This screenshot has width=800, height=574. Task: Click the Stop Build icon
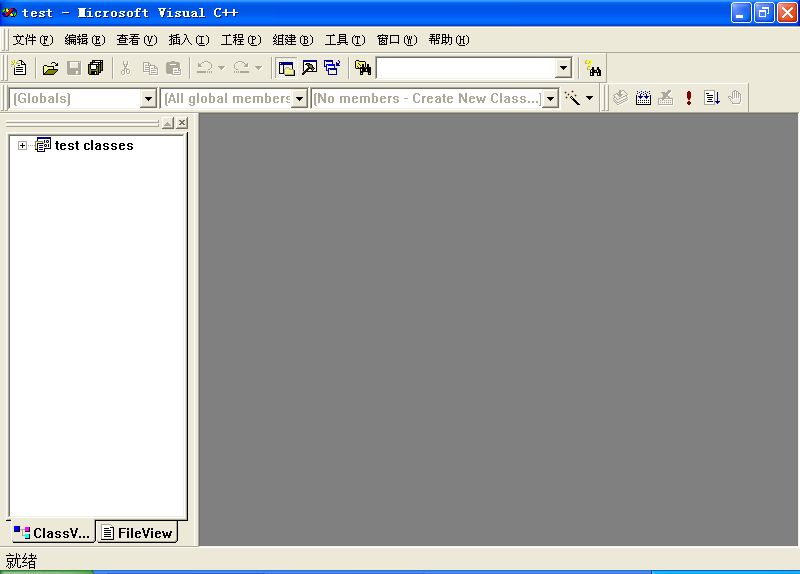tap(665, 97)
